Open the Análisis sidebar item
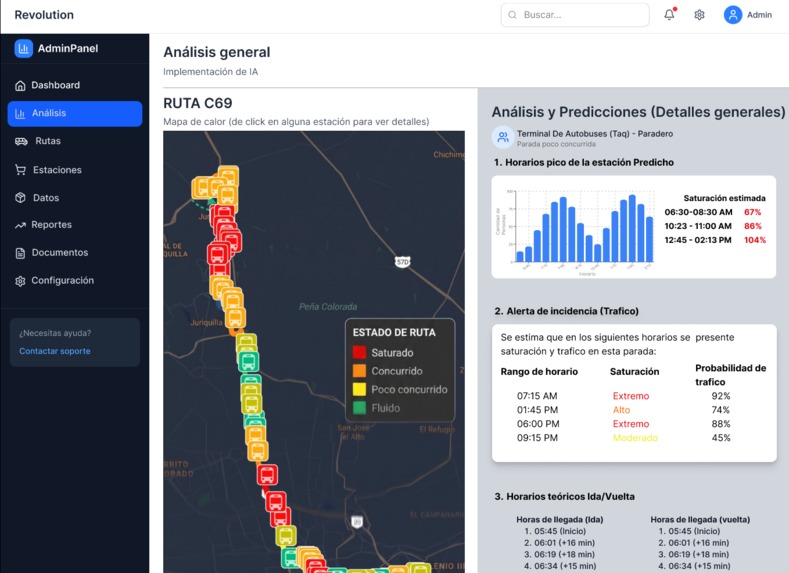 pyautogui.click(x=75, y=114)
